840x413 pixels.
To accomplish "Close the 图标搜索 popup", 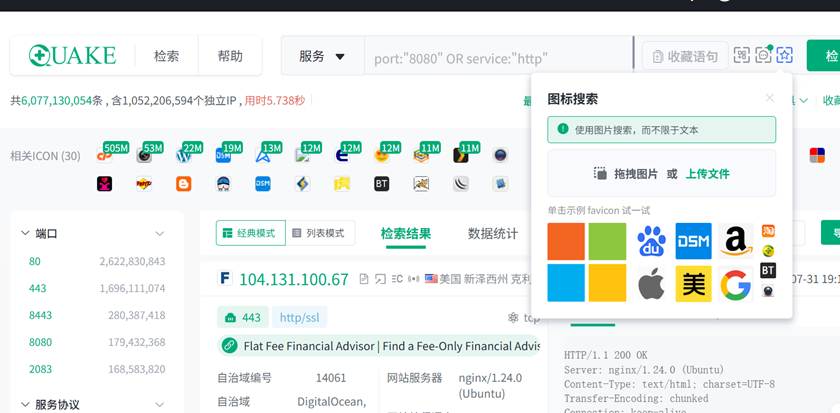I will [770, 98].
